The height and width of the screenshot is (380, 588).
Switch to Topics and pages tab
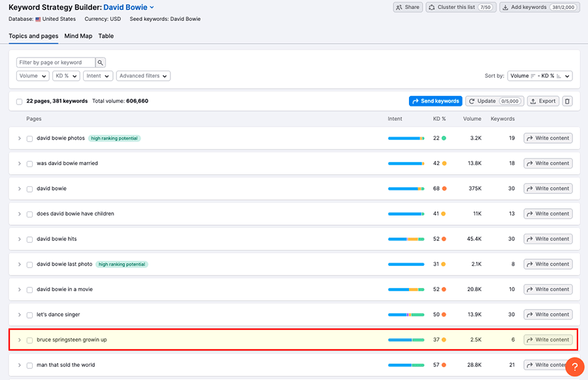[33, 36]
